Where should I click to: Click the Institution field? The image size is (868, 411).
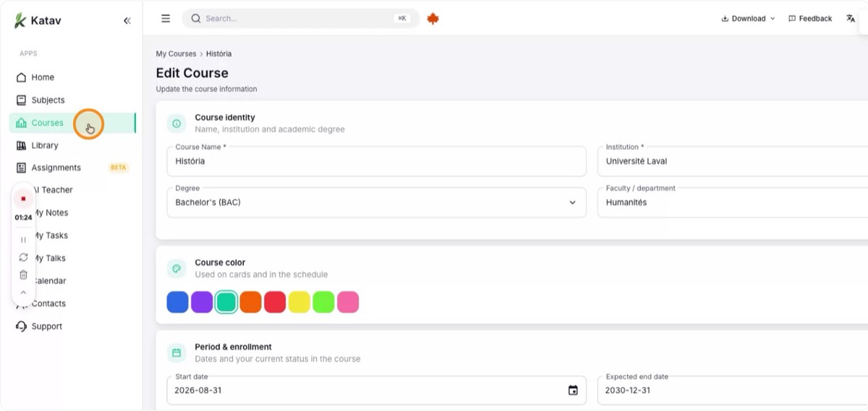pos(733,161)
